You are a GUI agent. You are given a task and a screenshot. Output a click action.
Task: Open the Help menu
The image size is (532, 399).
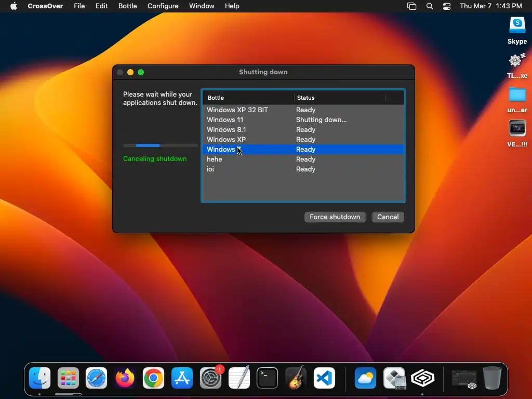coord(232,6)
